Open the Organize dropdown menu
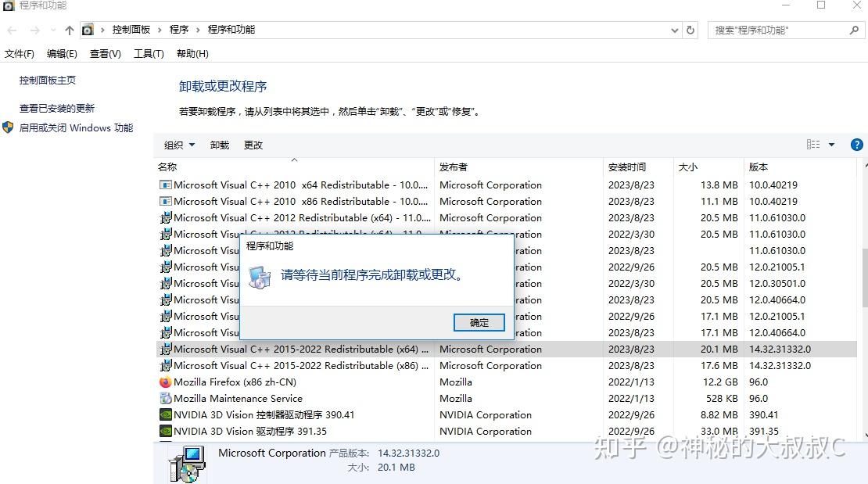 [179, 145]
